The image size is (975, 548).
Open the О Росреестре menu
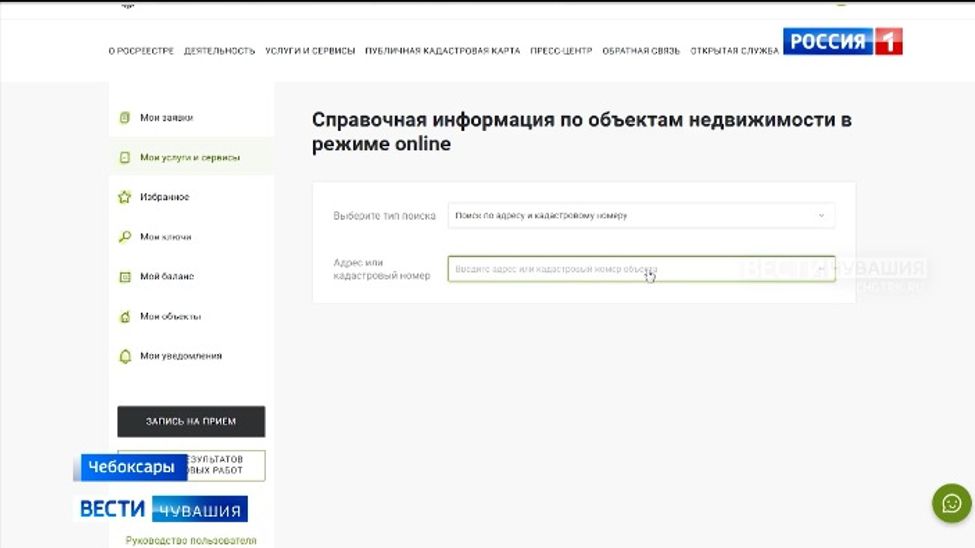pyautogui.click(x=141, y=51)
